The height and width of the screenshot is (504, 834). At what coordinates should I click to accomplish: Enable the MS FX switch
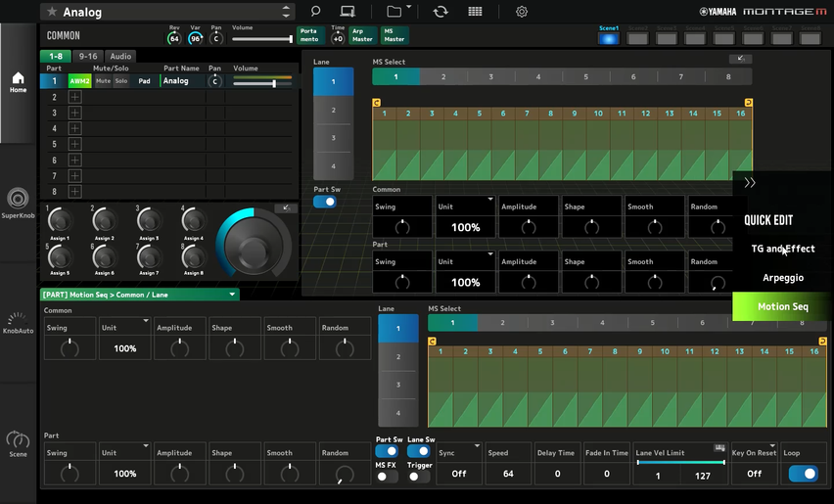tap(387, 477)
